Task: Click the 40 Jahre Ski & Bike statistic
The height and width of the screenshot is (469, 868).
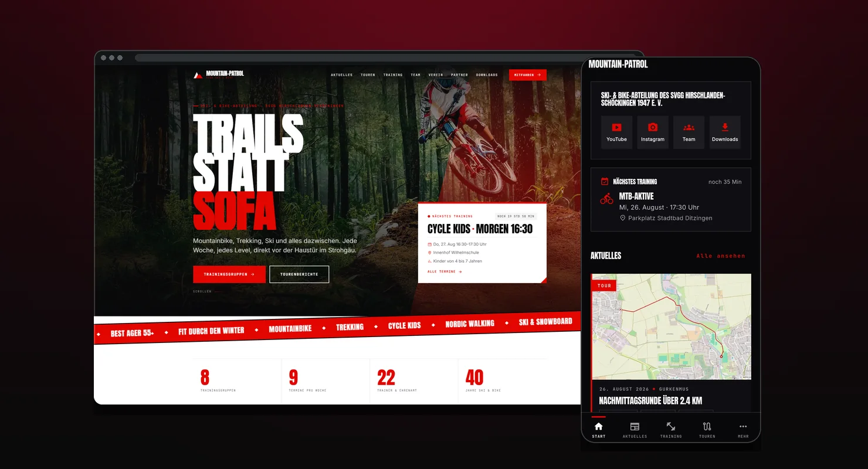Action: 483,380
